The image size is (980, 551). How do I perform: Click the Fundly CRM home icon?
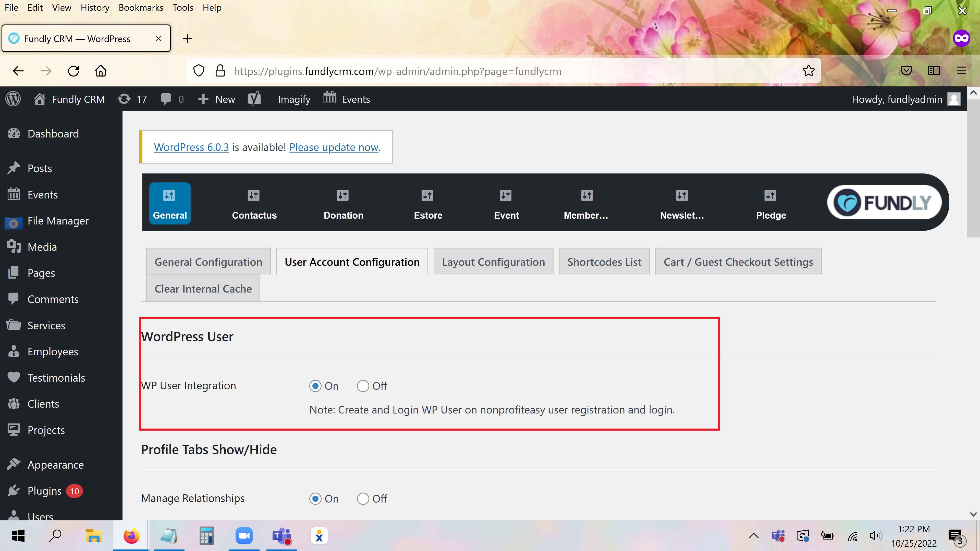(x=40, y=99)
